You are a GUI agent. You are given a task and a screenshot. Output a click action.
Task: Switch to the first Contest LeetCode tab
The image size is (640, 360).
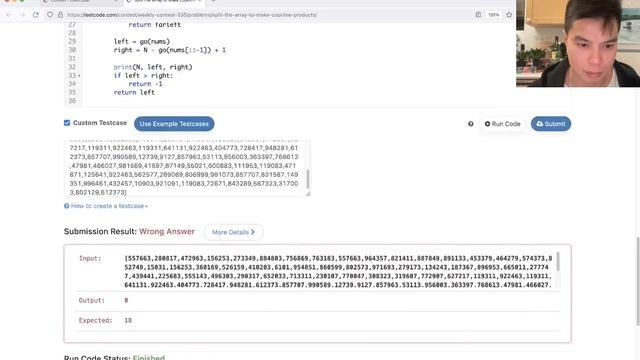click(x=80, y=2)
